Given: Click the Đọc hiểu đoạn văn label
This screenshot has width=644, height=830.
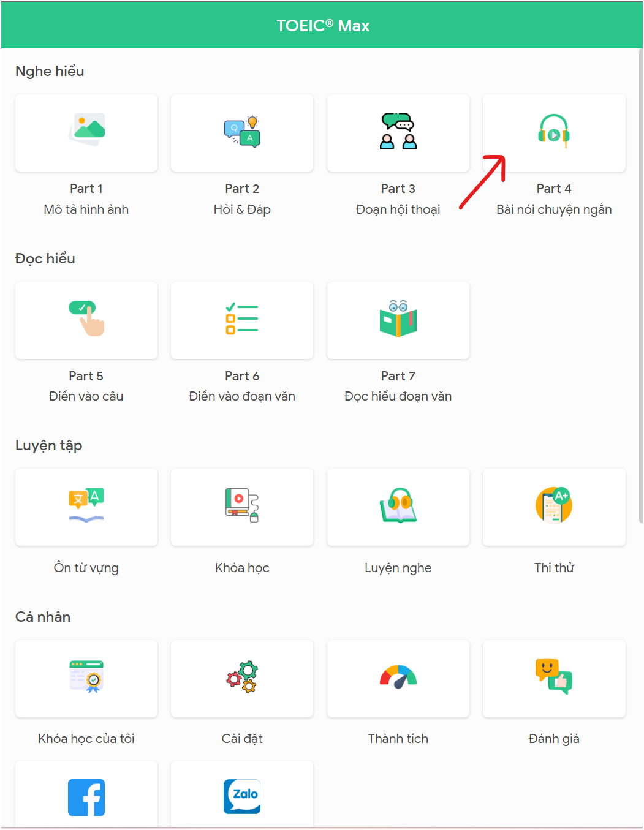Looking at the screenshot, I should 398,396.
